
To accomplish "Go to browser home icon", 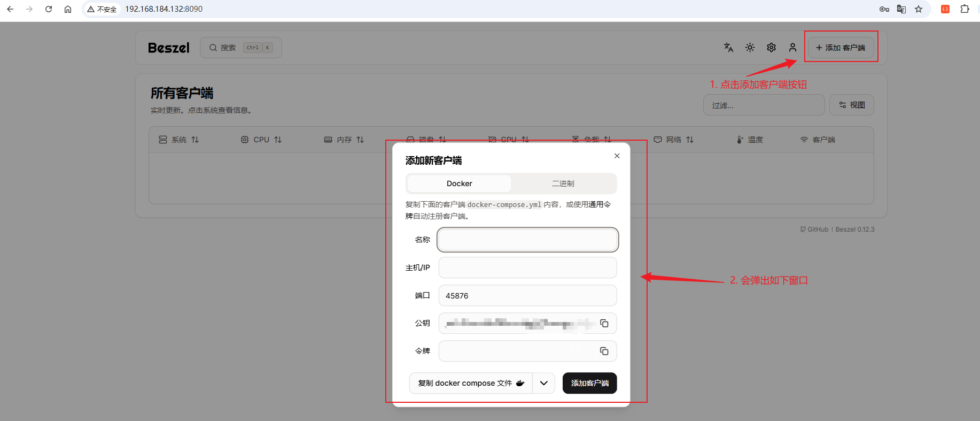I will [68, 9].
